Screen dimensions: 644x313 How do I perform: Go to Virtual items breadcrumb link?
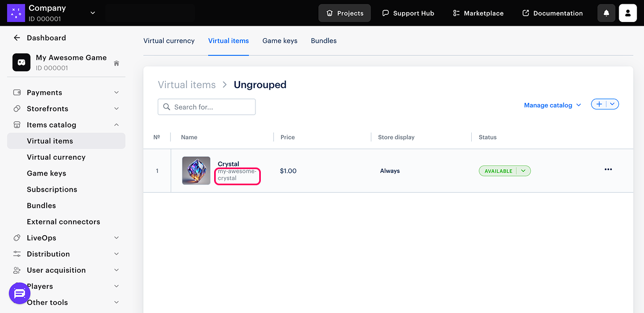[x=187, y=85]
